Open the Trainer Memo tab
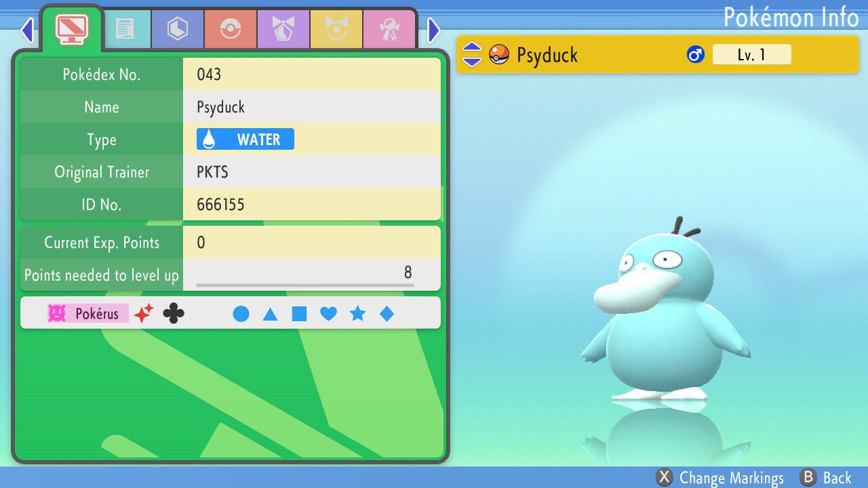The image size is (868, 488). pyautogui.click(x=125, y=29)
